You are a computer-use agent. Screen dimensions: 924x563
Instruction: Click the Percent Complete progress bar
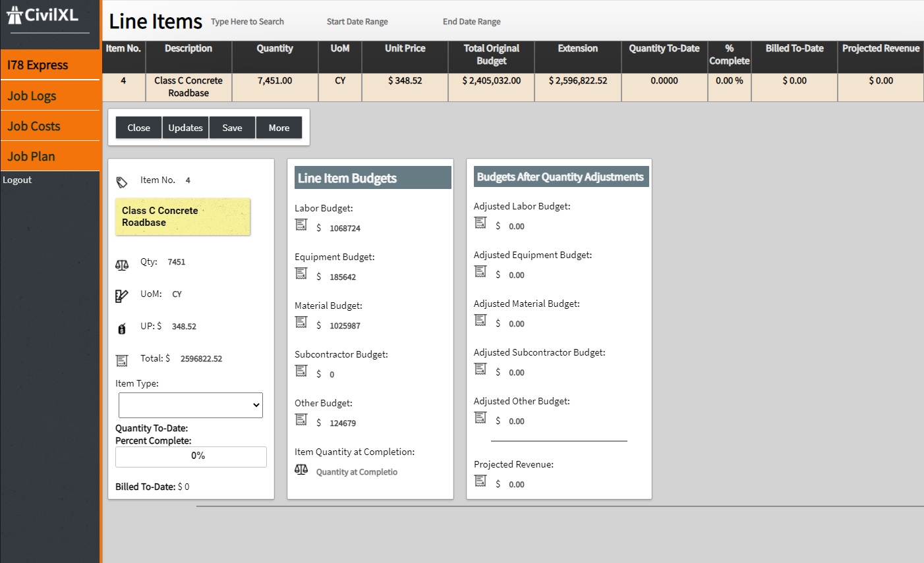pyautogui.click(x=191, y=456)
